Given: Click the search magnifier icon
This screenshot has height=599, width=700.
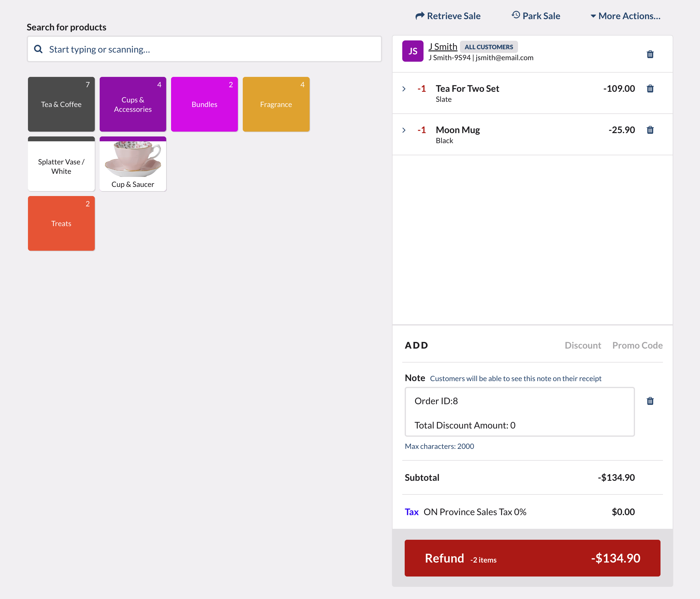Looking at the screenshot, I should (39, 49).
